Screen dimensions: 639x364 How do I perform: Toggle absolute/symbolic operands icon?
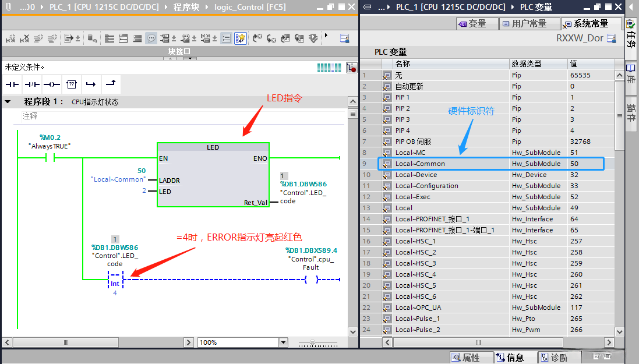165,38
